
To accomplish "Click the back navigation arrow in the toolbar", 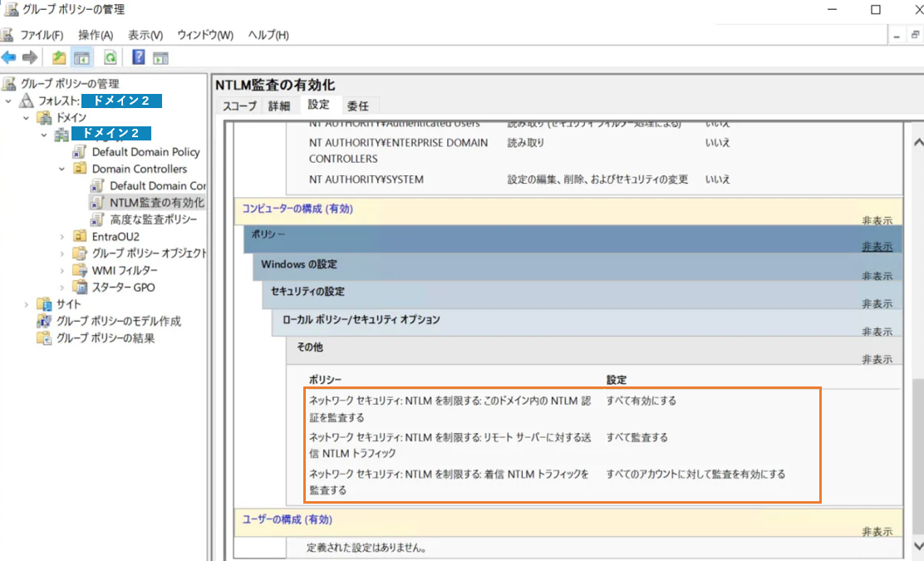I will [x=9, y=57].
